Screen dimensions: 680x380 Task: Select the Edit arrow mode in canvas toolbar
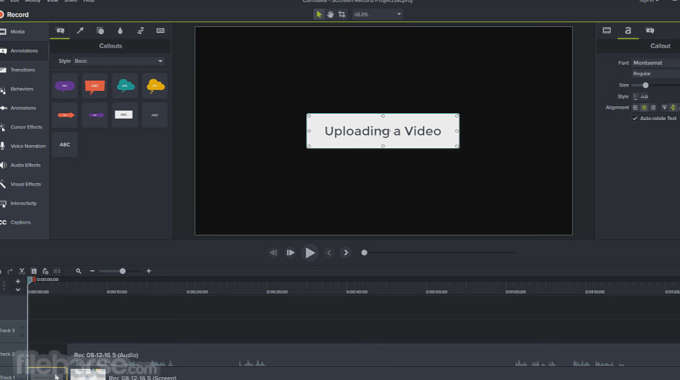319,14
